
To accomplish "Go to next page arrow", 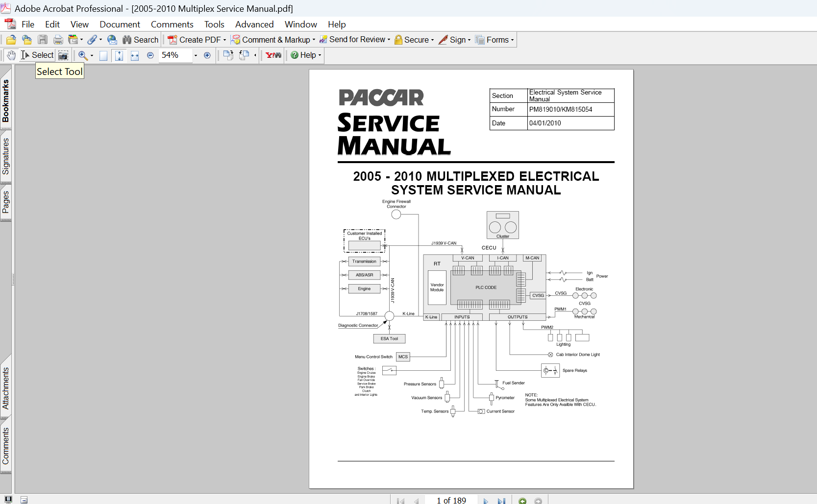I will coord(486,501).
